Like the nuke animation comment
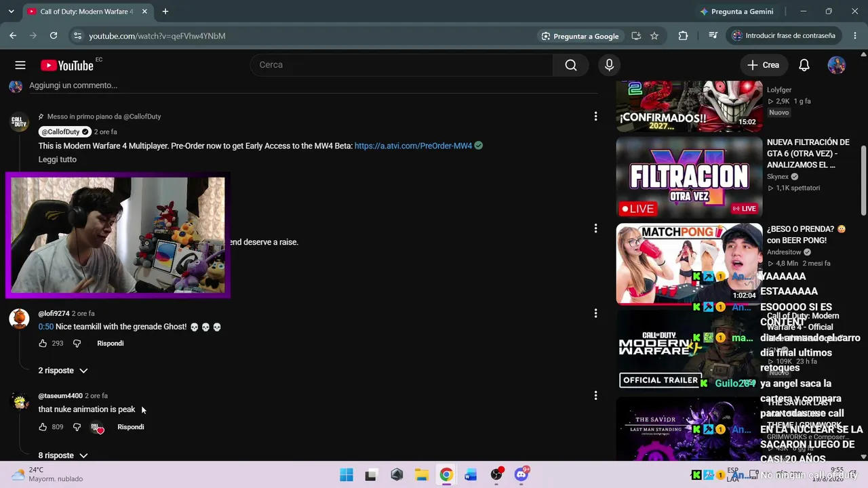Image resolution: width=868 pixels, height=488 pixels. pos(43,427)
